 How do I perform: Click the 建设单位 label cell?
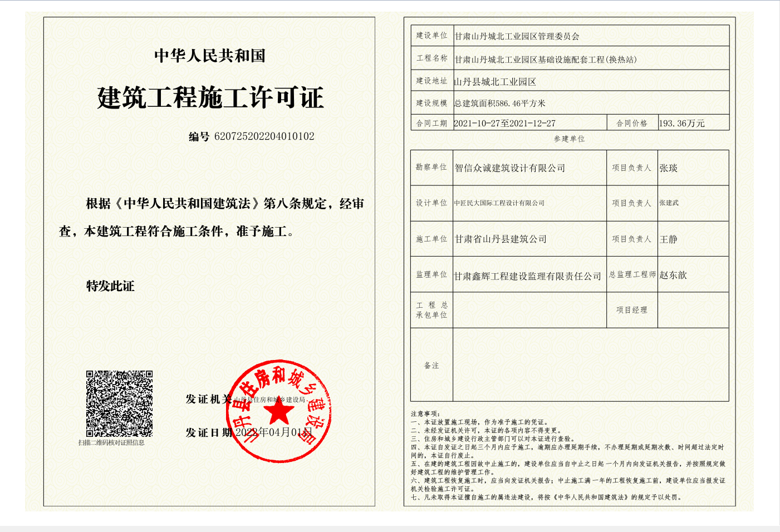click(x=432, y=36)
